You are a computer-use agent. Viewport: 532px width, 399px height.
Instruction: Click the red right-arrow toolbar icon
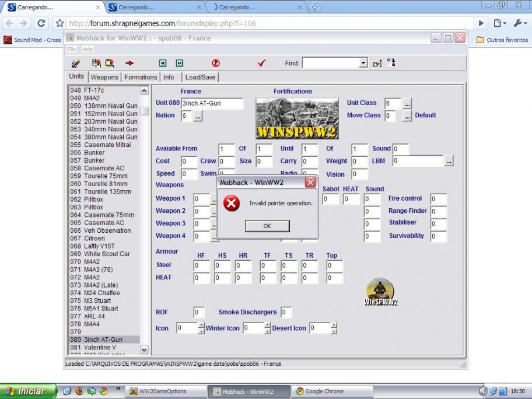(x=129, y=63)
